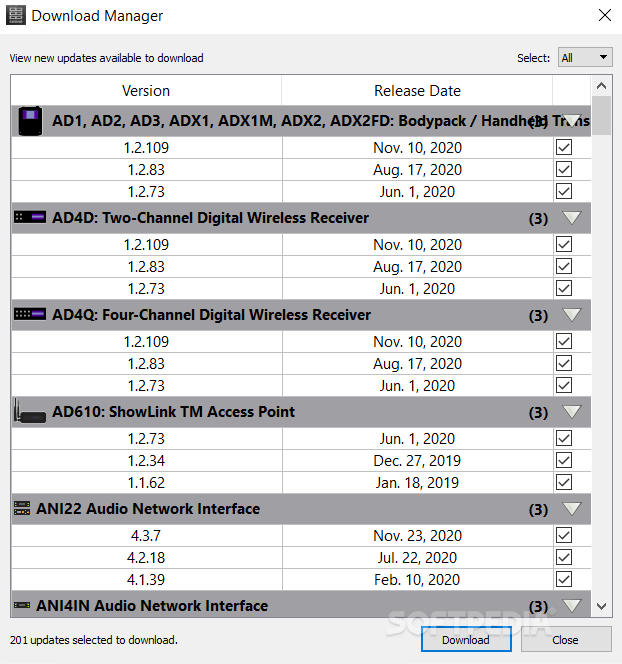Click version cell 1.1.62

pyautogui.click(x=146, y=482)
